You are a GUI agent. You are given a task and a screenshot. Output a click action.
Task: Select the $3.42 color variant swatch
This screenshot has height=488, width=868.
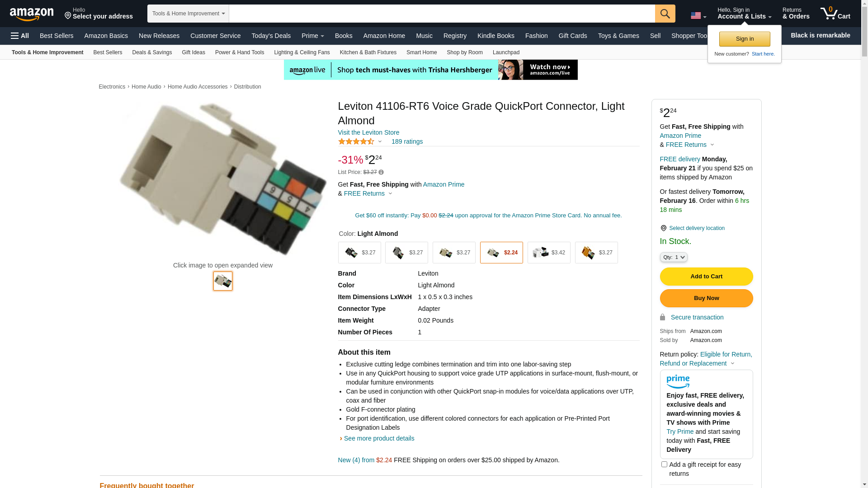(x=549, y=253)
